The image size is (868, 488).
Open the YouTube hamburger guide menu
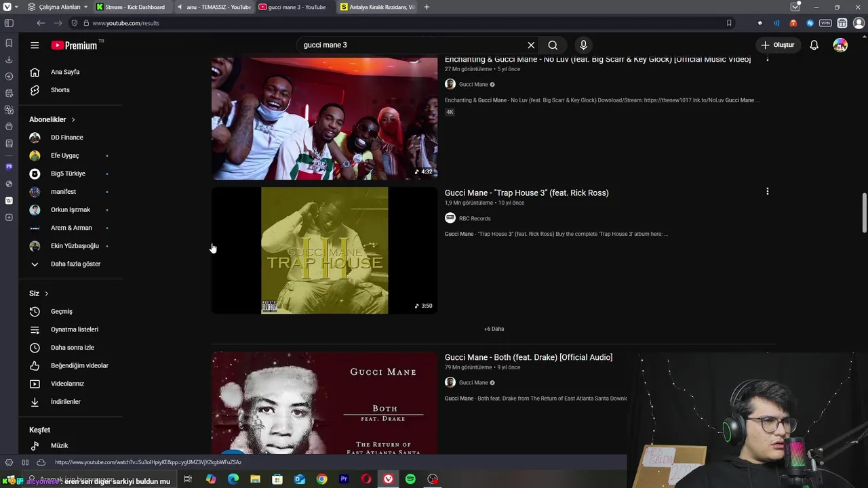point(35,45)
